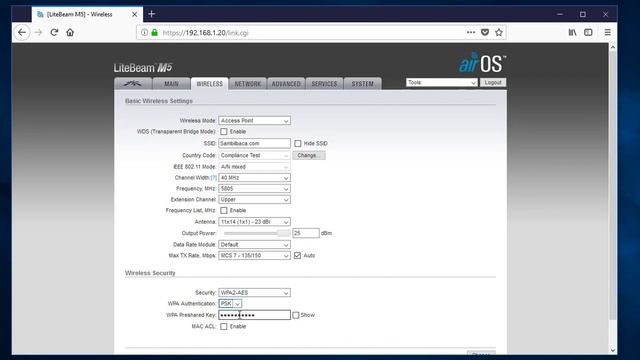Reload the page with the refresh icon

coord(54,32)
